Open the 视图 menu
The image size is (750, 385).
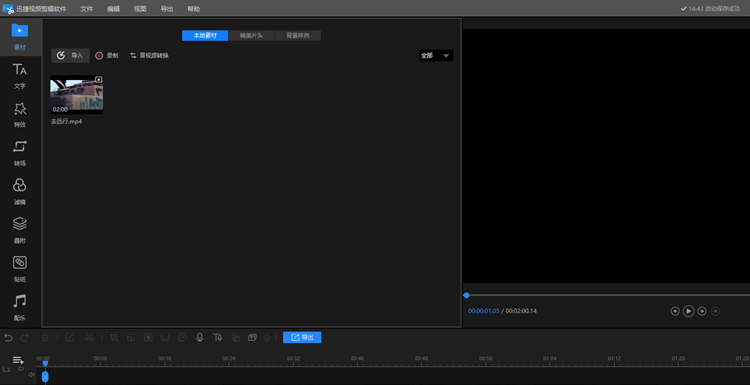click(140, 9)
